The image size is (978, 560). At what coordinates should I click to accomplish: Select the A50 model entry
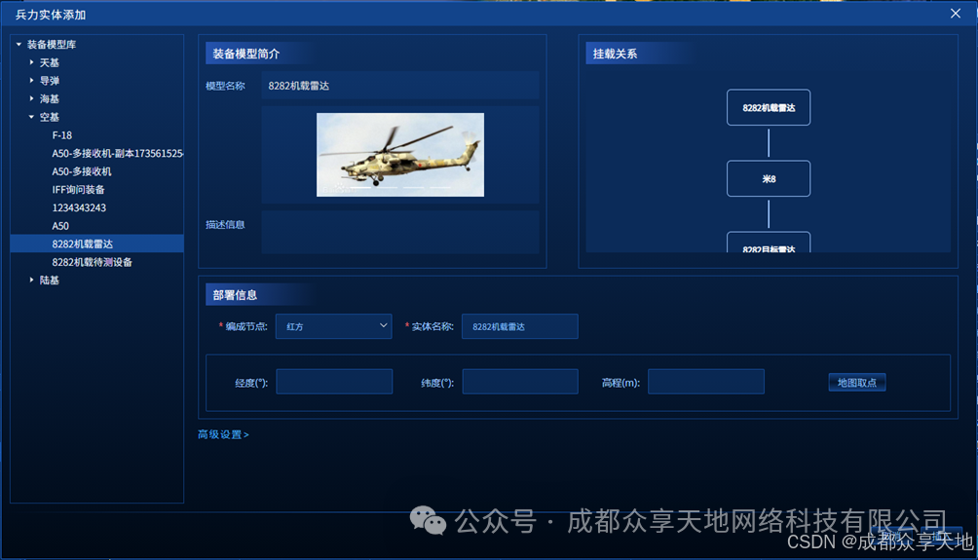[60, 226]
